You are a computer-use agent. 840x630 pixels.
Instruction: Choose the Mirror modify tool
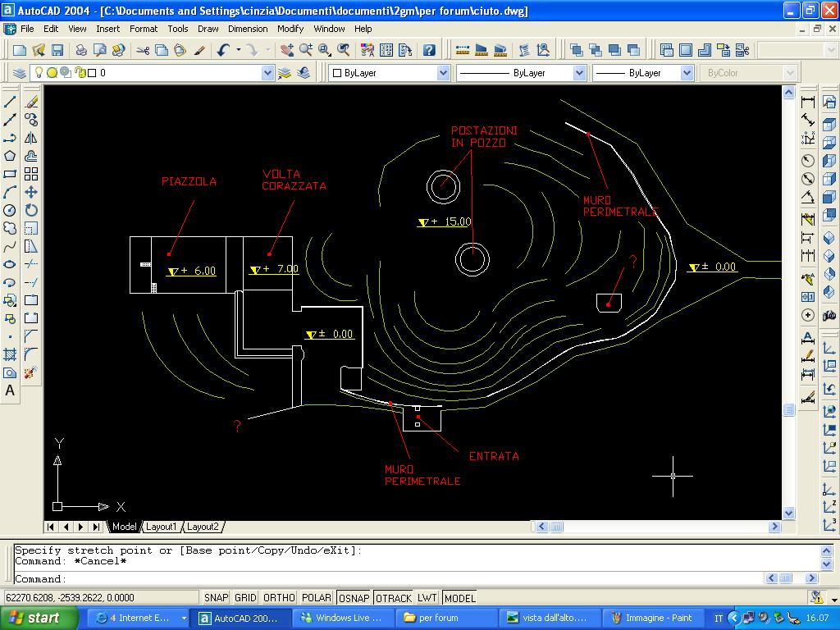(31, 138)
